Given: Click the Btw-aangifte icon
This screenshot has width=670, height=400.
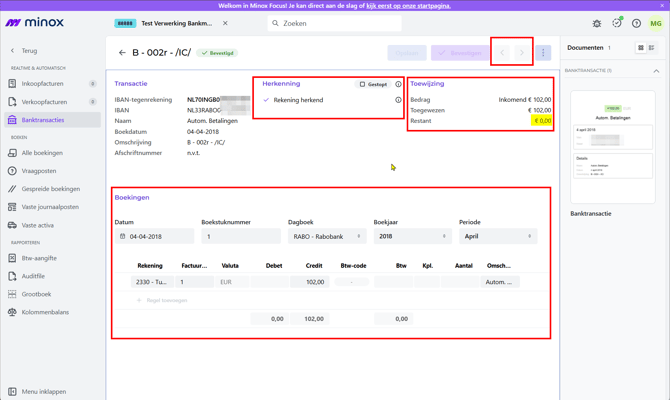Looking at the screenshot, I should point(12,258).
